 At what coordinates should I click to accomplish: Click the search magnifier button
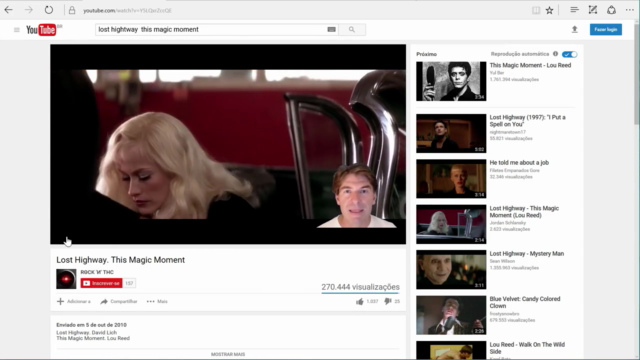tap(352, 29)
